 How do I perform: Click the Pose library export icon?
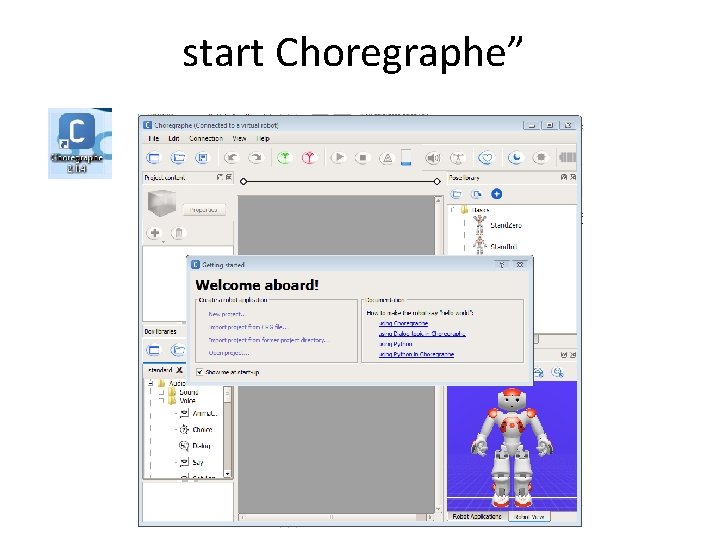(477, 194)
